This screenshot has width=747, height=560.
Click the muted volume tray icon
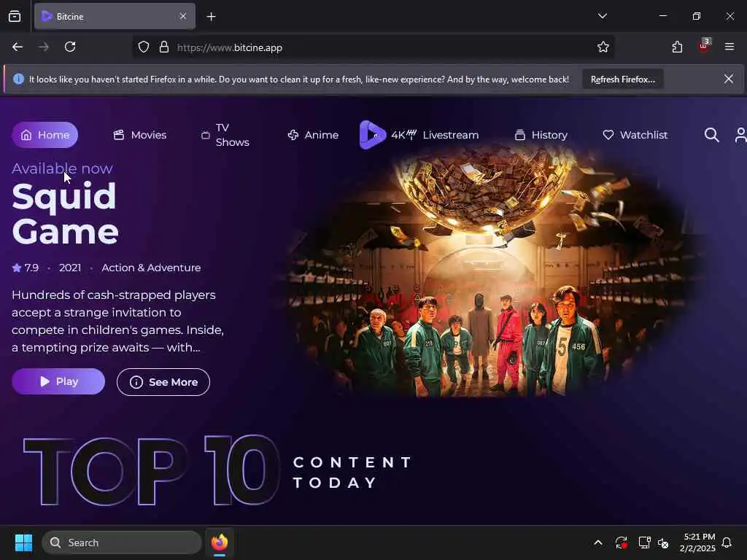[x=663, y=542]
